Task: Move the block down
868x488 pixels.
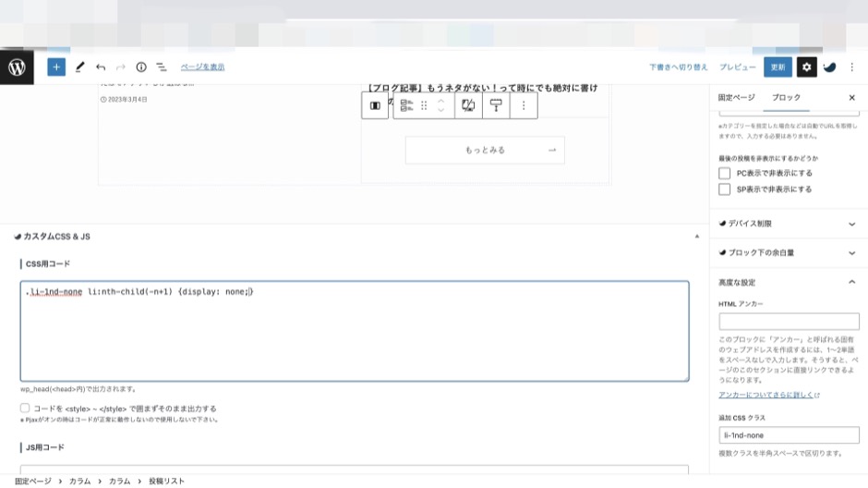Action: pyautogui.click(x=440, y=110)
